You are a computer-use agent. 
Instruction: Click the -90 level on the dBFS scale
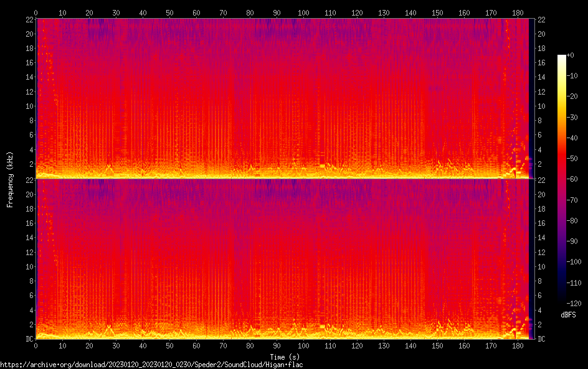point(571,241)
